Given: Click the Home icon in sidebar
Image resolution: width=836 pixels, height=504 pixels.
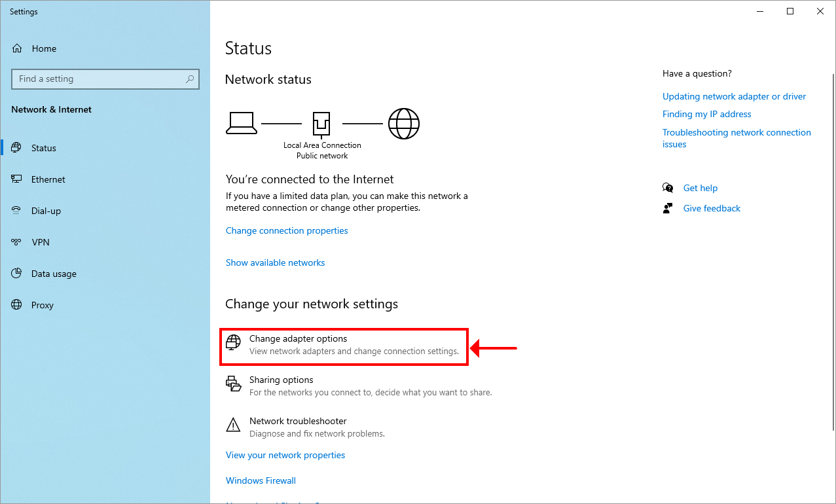Looking at the screenshot, I should (x=17, y=48).
